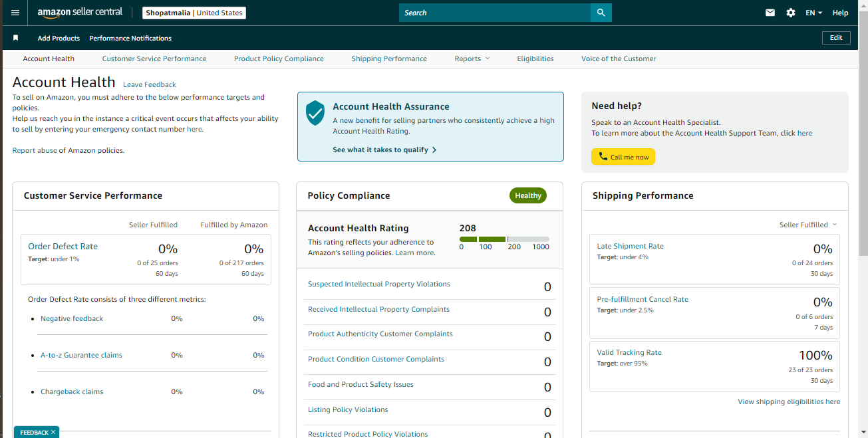The height and width of the screenshot is (438, 868).
Task: Click into the Search input field
Action: pos(495,13)
